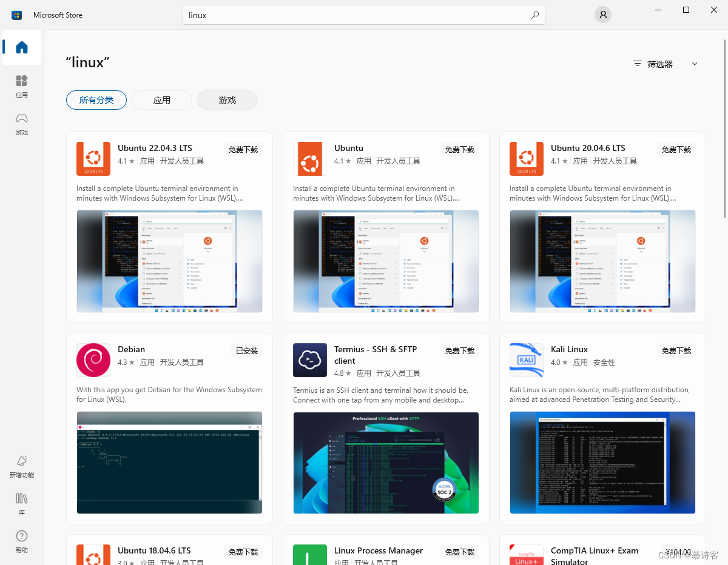This screenshot has height=565, width=728.
Task: Open the Debian terminal screenshot thumbnail
Action: point(169,463)
